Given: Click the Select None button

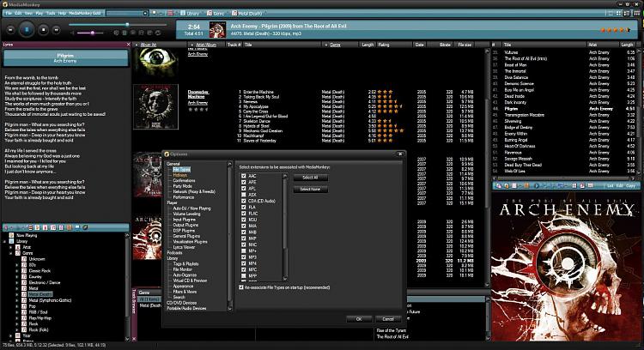Looking at the screenshot, I should click(311, 190).
